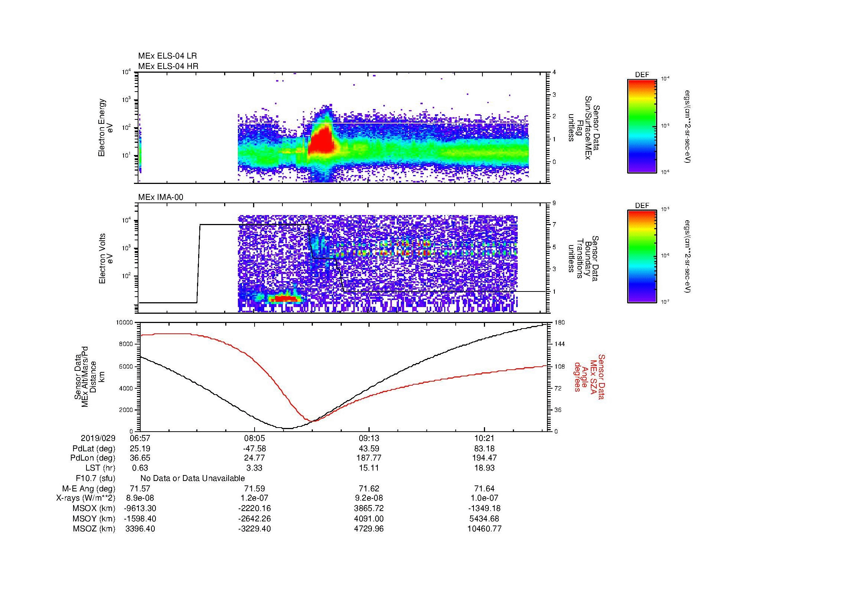The width and height of the screenshot is (868, 613).
Task: Select the lower DEF color bar
Action: click(642, 257)
